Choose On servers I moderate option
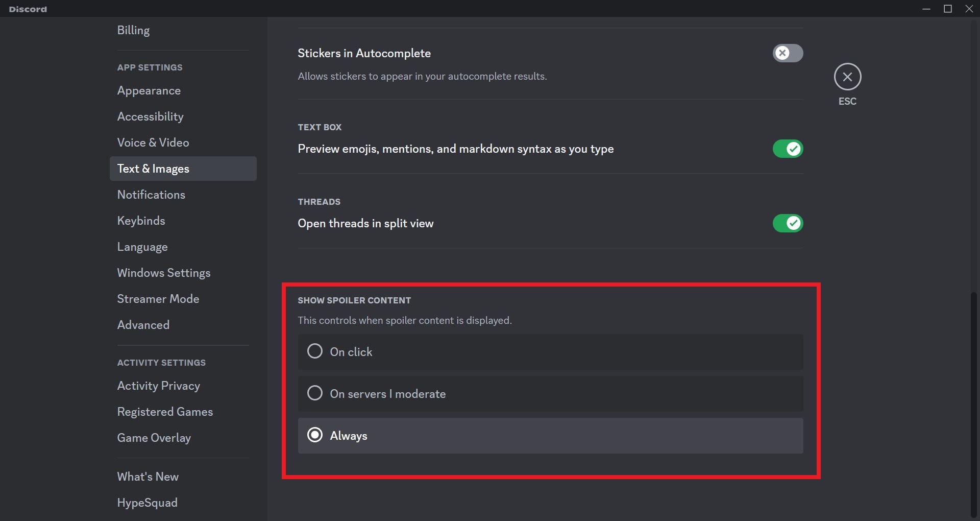Image resolution: width=980 pixels, height=521 pixels. pos(315,393)
